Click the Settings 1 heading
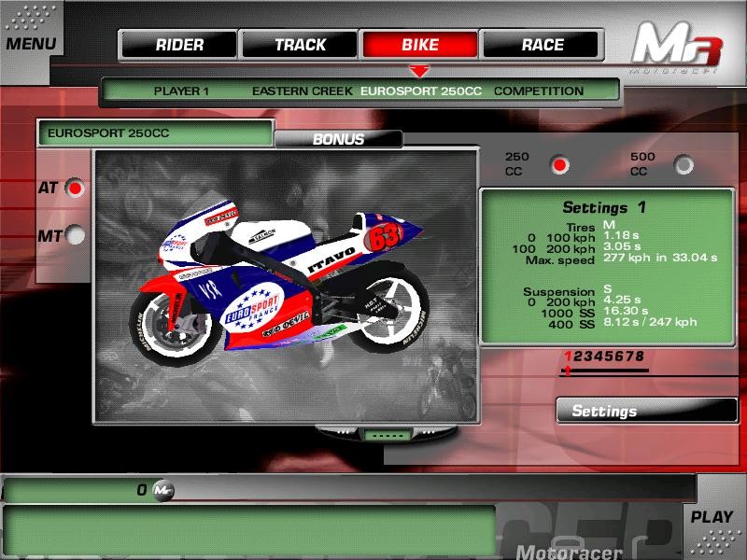This screenshot has width=747, height=560. point(604,207)
